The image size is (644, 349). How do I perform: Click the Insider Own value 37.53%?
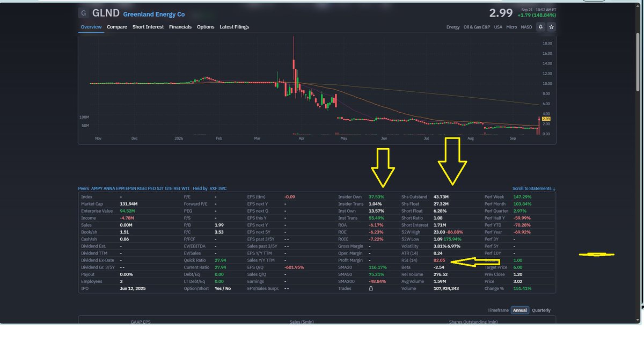tap(376, 197)
